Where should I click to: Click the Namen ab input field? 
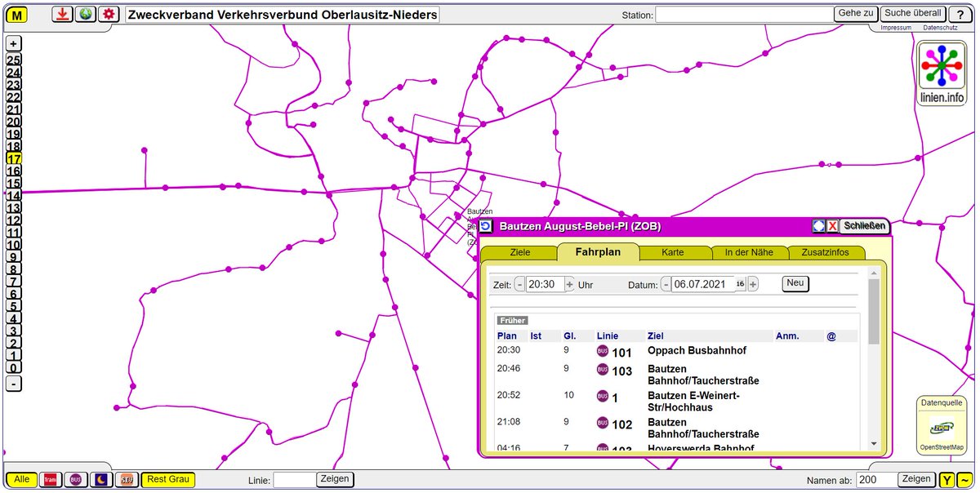coord(877,480)
